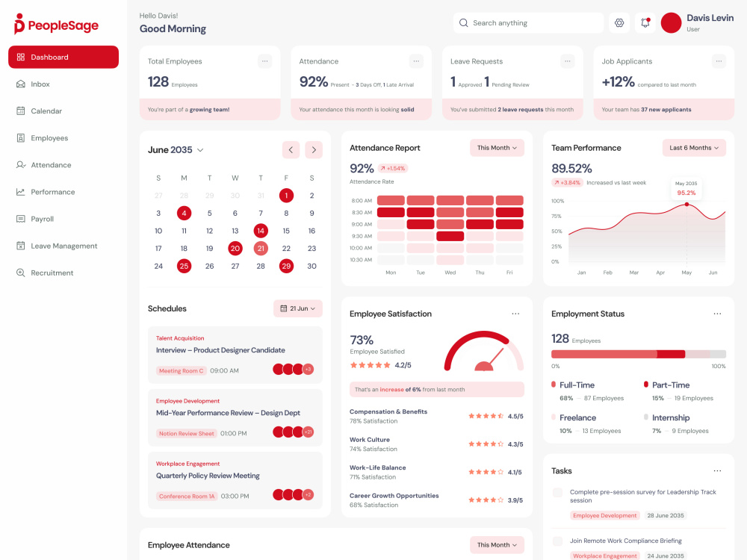This screenshot has width=747, height=560.
Task: Go to next month in the calendar
Action: [314, 150]
